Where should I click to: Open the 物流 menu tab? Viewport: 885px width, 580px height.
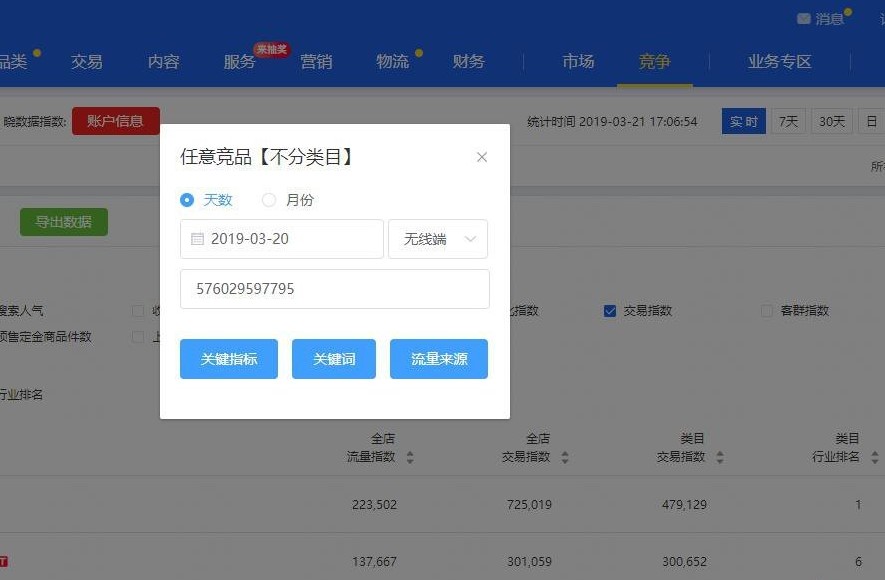[392, 61]
